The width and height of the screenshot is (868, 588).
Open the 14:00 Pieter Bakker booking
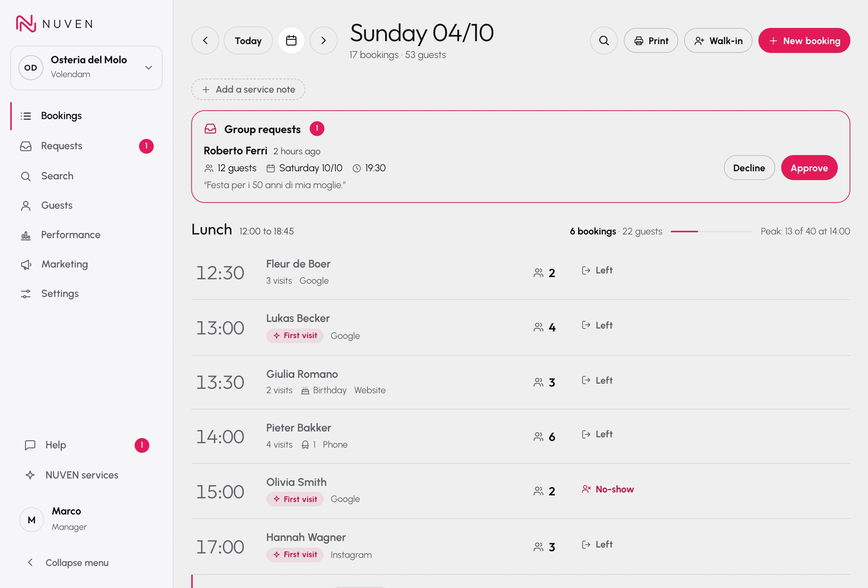(x=521, y=436)
